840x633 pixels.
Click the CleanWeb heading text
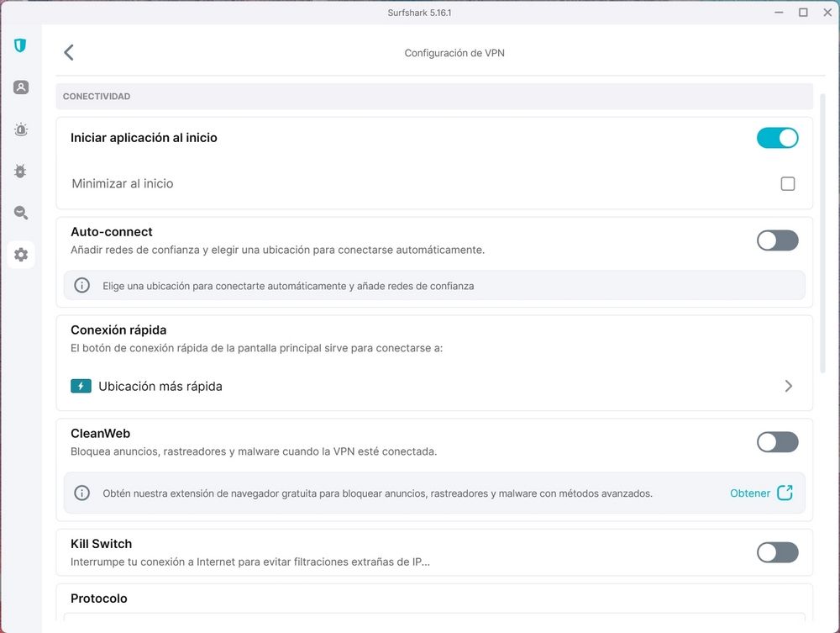(100, 433)
